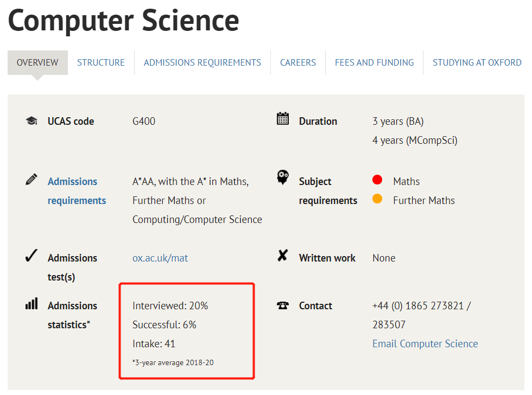The height and width of the screenshot is (395, 532).
Task: Click the Subject requirements label
Action: pyautogui.click(x=328, y=191)
